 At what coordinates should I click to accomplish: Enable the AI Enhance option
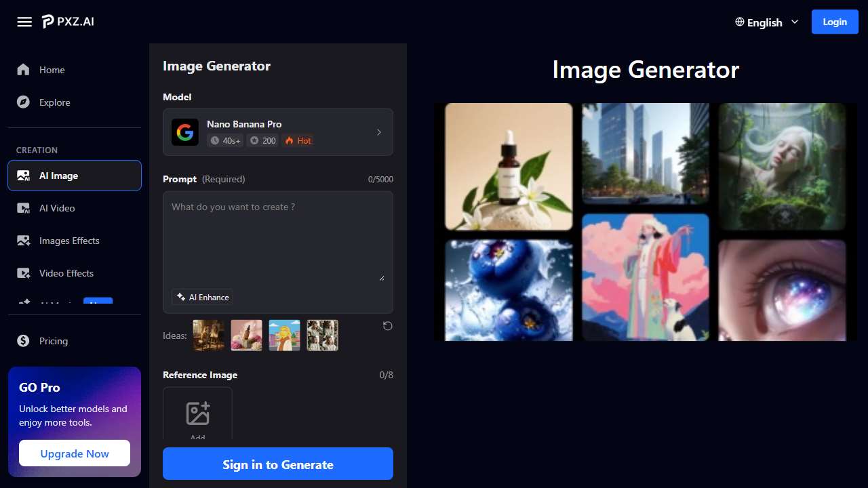pos(201,297)
